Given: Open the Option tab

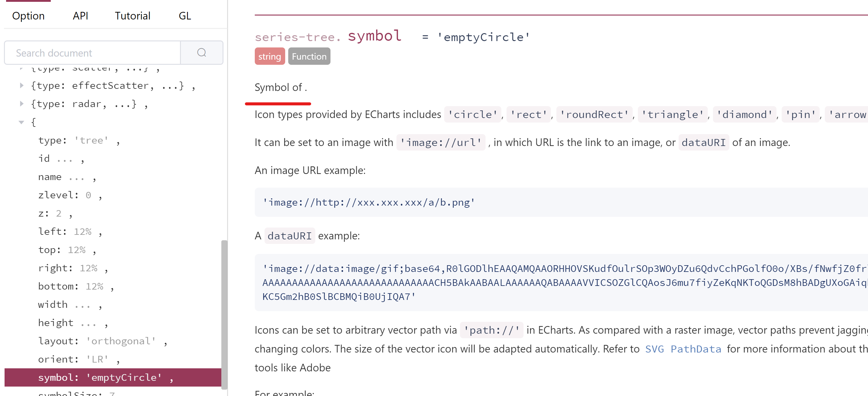Looking at the screenshot, I should tap(28, 16).
